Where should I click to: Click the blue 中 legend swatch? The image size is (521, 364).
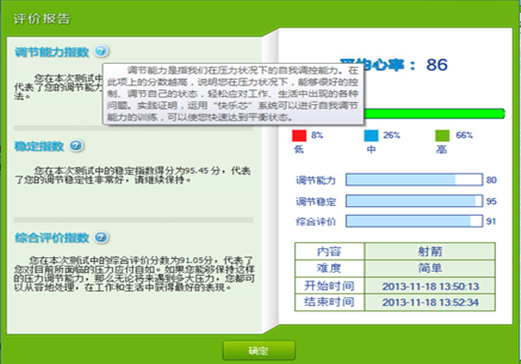[x=371, y=136]
